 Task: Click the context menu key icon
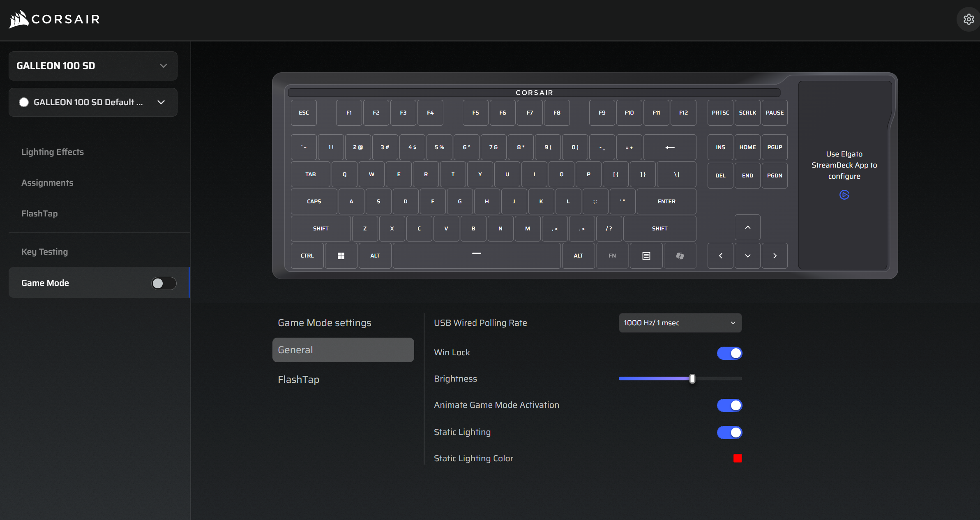point(646,255)
